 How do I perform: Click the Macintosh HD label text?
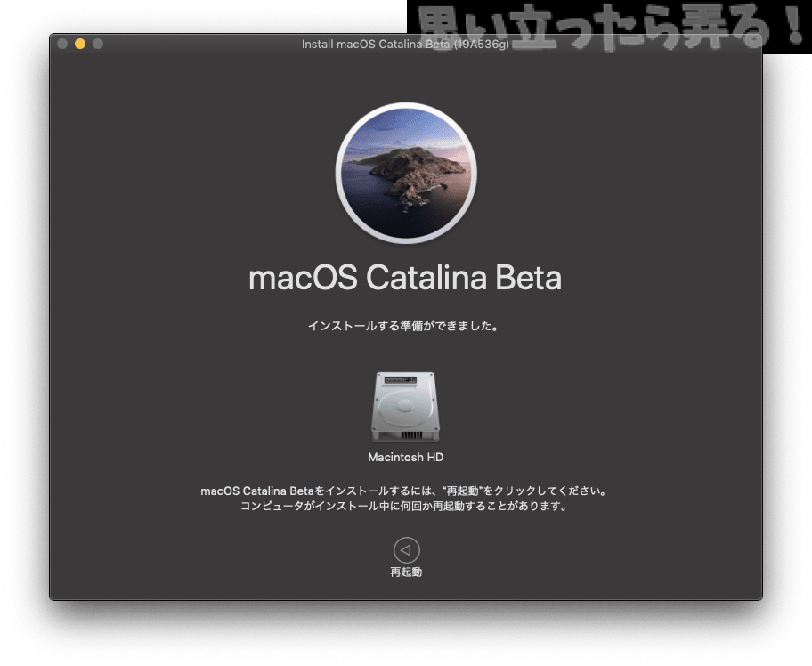pyautogui.click(x=405, y=458)
